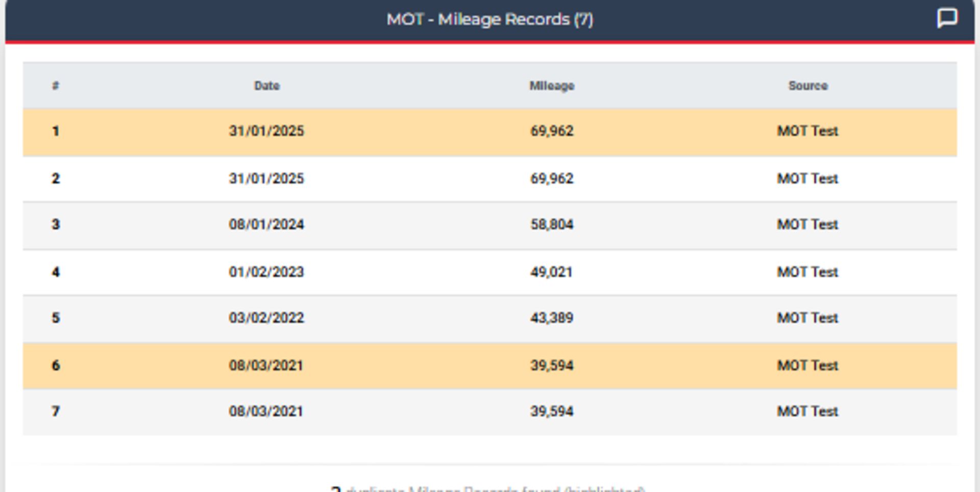The image size is (980, 492).
Task: Click the # column header
Action: coord(56,86)
